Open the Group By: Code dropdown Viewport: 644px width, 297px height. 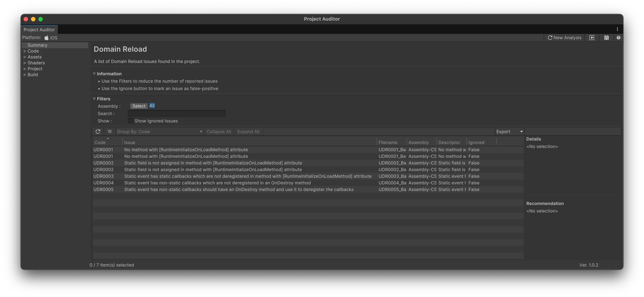tap(160, 131)
